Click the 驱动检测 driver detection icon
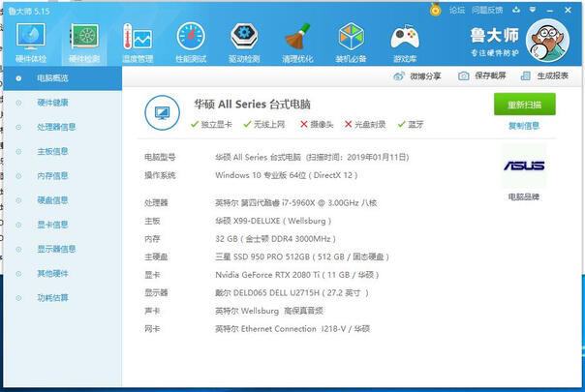This screenshot has height=392, width=585. pyautogui.click(x=243, y=40)
